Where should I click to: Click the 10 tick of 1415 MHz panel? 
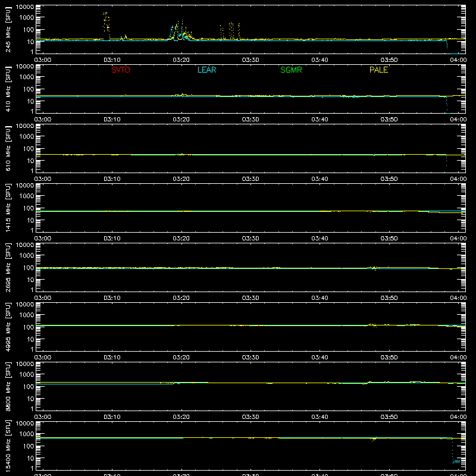pos(30,220)
